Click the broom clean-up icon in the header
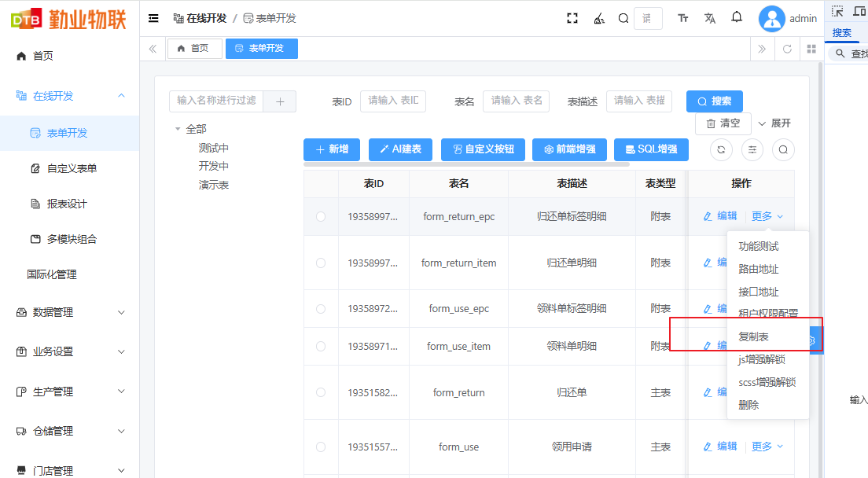 click(x=599, y=18)
